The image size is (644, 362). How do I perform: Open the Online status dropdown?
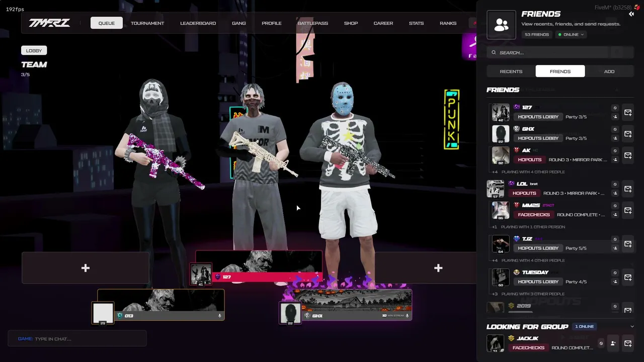pyautogui.click(x=570, y=35)
